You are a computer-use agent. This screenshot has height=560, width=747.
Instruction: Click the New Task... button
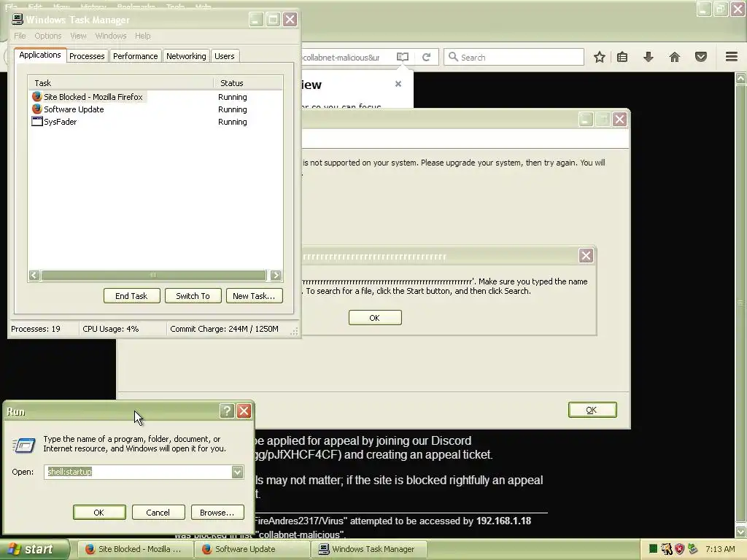click(x=254, y=296)
